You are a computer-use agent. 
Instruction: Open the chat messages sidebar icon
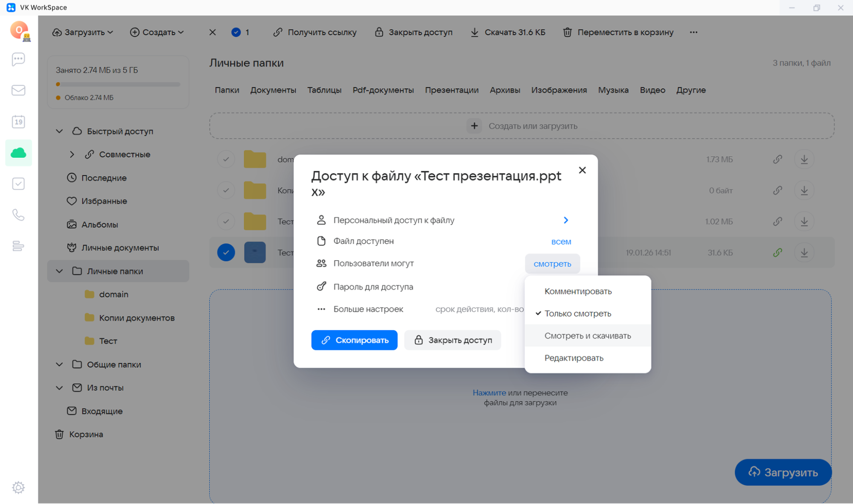pyautogui.click(x=18, y=59)
